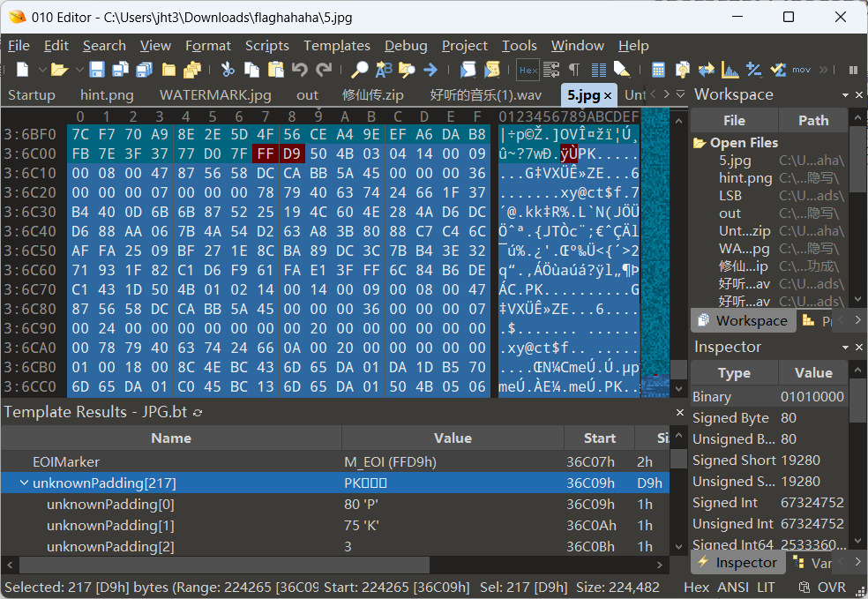
Task: Open the highlight tool dropdown arrow
Action: (x=631, y=77)
